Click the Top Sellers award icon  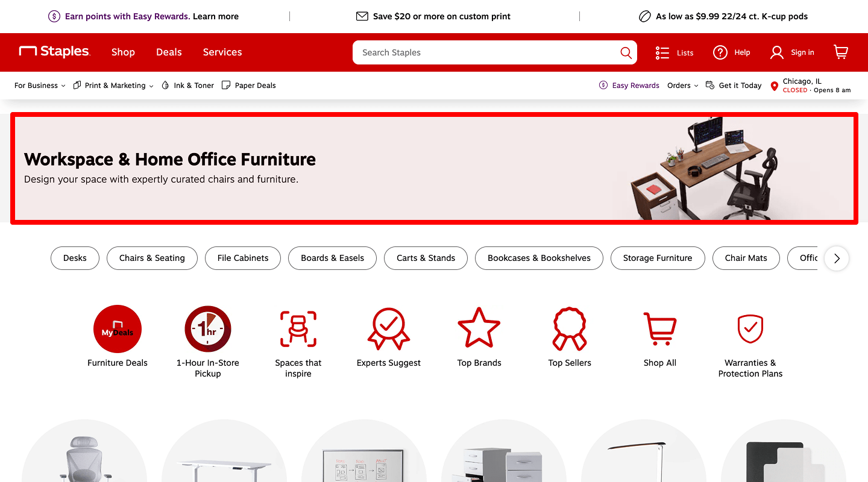(570, 329)
